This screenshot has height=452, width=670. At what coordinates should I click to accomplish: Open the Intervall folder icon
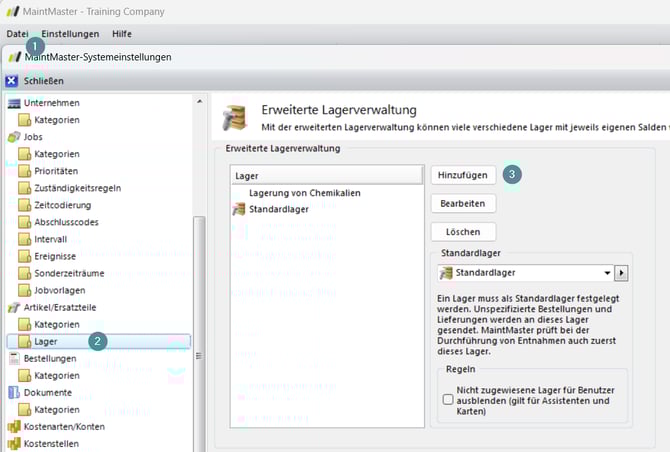pos(25,239)
